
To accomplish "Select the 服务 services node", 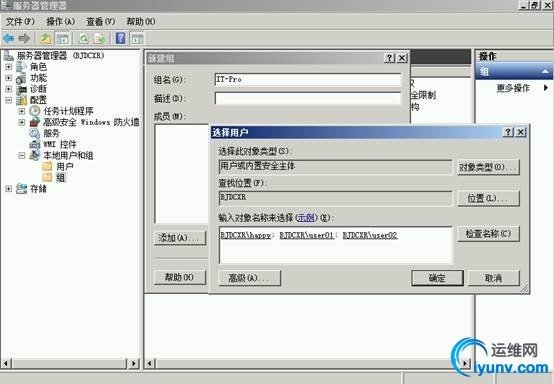I will click(x=51, y=133).
